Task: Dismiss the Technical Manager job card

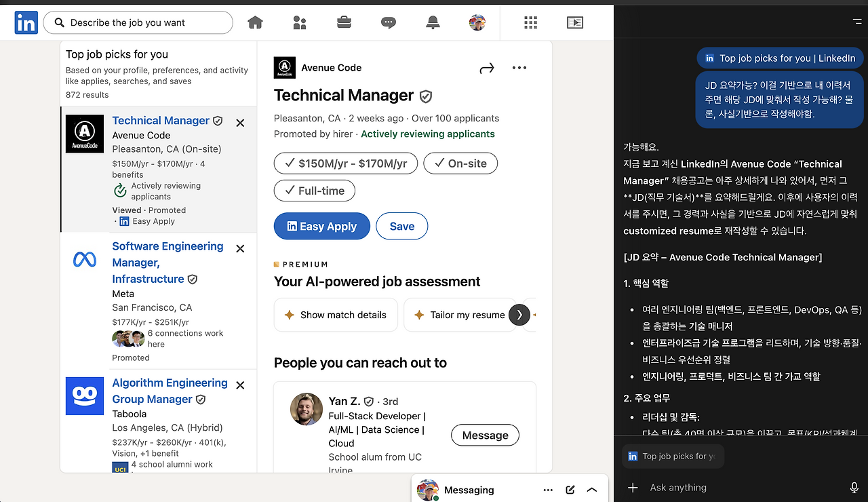Action: click(x=240, y=123)
